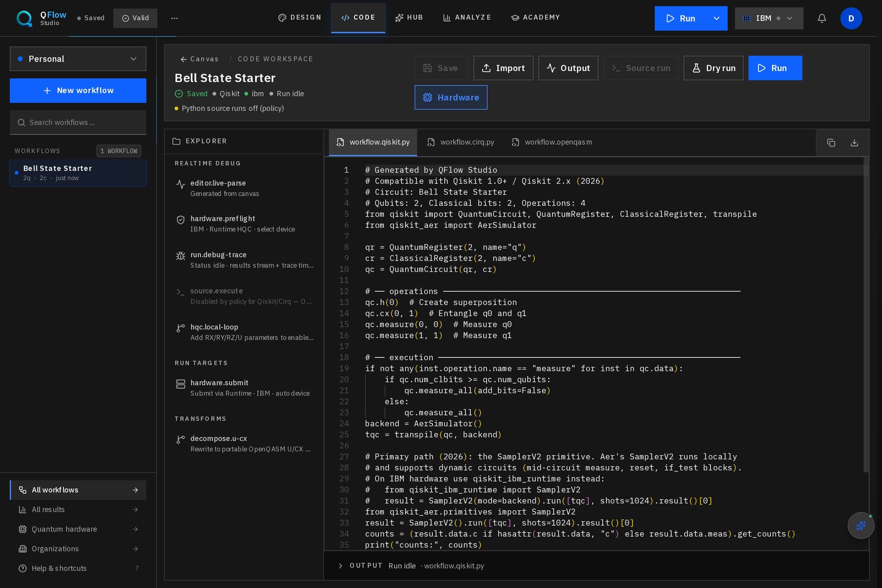
Task: Click the QFlow Studio logo
Action: point(41,18)
